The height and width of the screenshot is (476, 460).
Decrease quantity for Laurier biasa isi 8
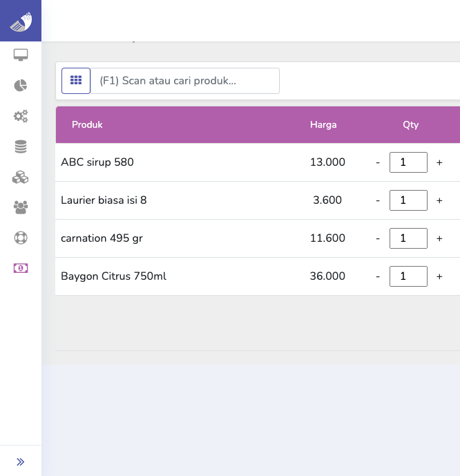tap(378, 200)
